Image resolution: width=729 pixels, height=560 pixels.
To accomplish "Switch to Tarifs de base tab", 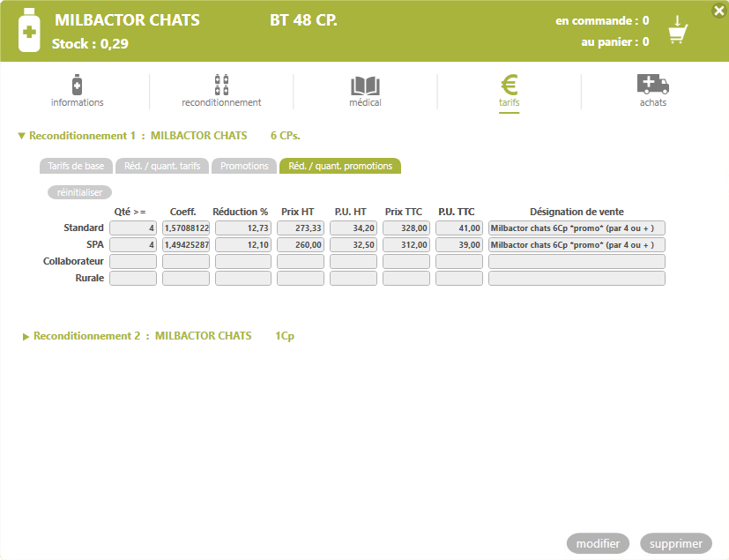I will pos(76,166).
